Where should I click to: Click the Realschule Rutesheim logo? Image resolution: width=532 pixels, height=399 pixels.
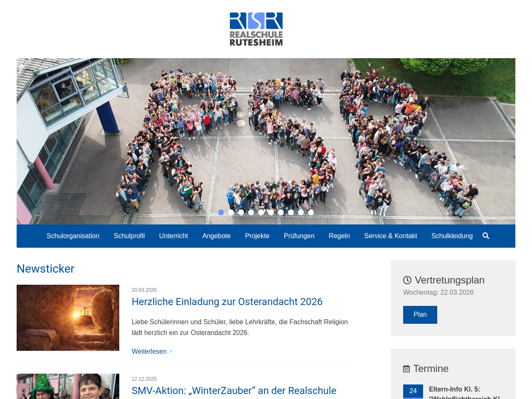tap(256, 29)
